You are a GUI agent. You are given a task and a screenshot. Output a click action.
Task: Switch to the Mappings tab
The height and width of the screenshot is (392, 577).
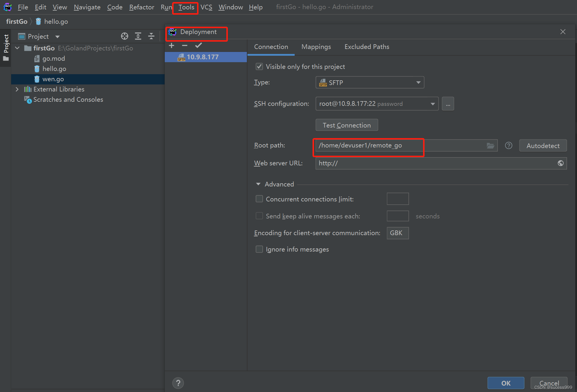(x=316, y=47)
